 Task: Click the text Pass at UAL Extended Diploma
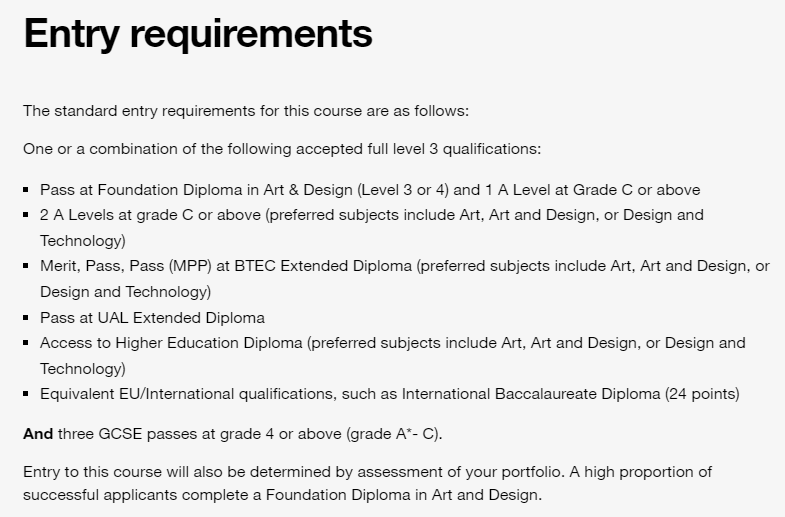tap(152, 318)
